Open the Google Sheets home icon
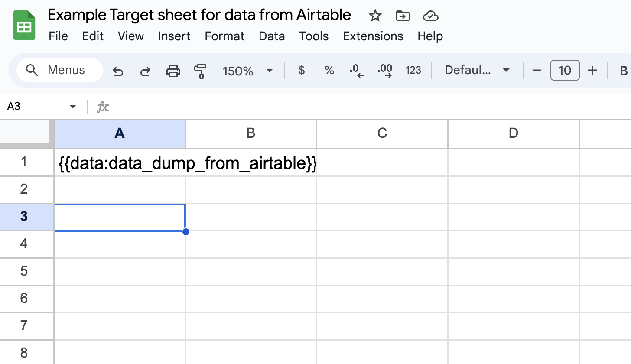 tap(23, 25)
